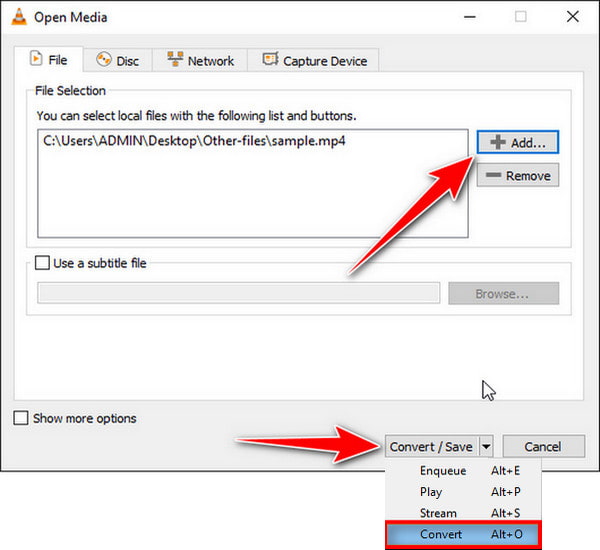Click the Add... button
The width and height of the screenshot is (600, 550).
[518, 142]
